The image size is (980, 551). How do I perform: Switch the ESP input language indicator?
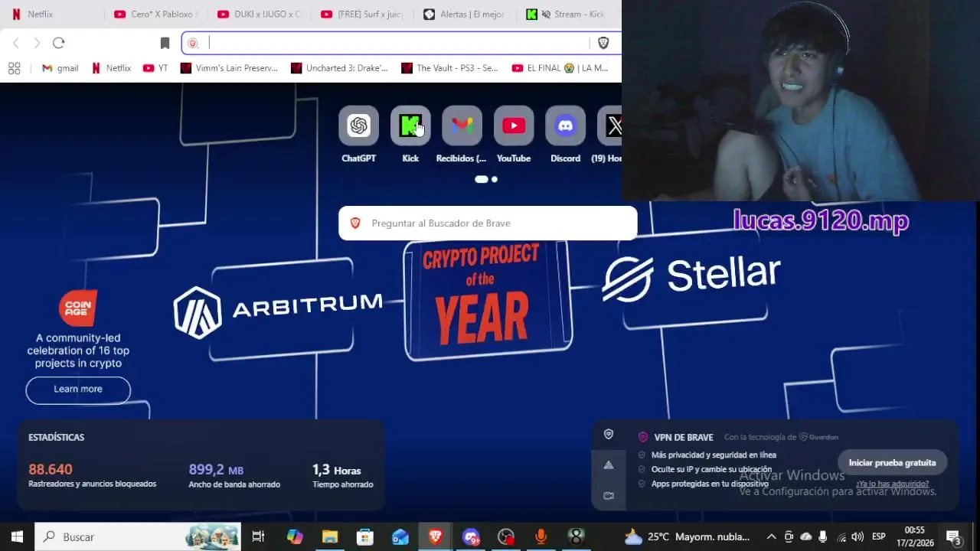(879, 537)
